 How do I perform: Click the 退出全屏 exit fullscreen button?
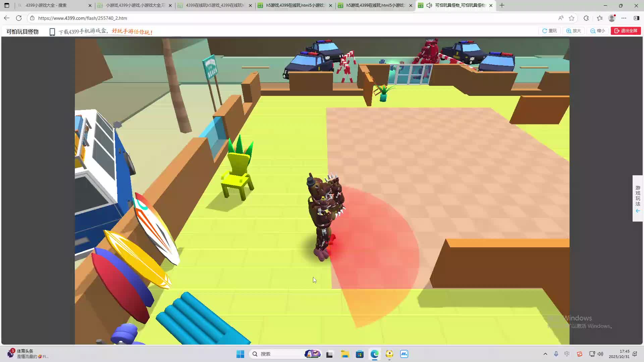point(626,31)
